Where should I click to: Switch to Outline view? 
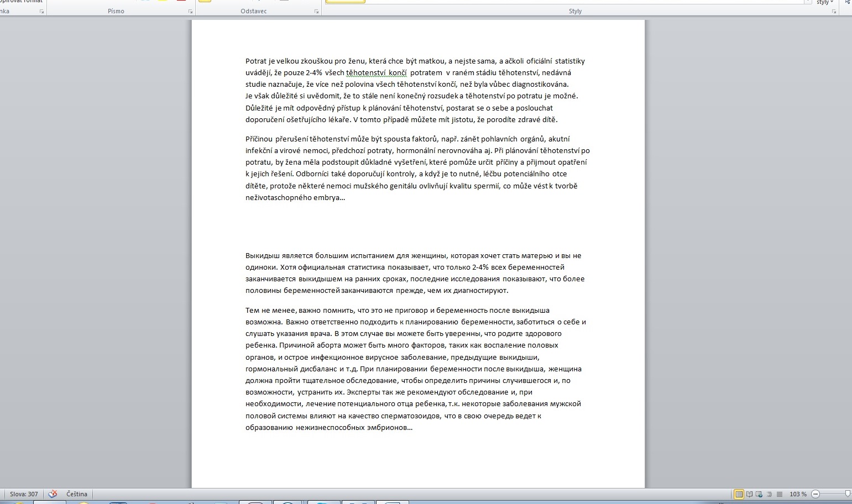(769, 494)
